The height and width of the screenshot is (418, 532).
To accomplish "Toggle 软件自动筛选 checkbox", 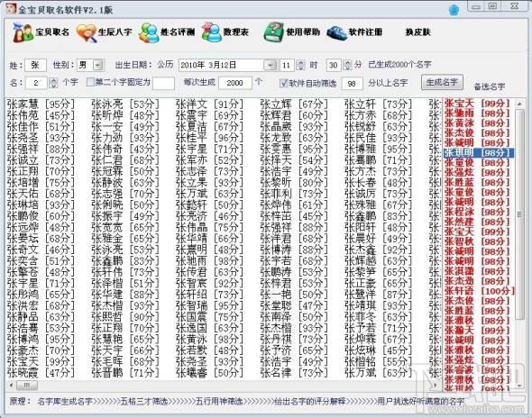I will [283, 83].
